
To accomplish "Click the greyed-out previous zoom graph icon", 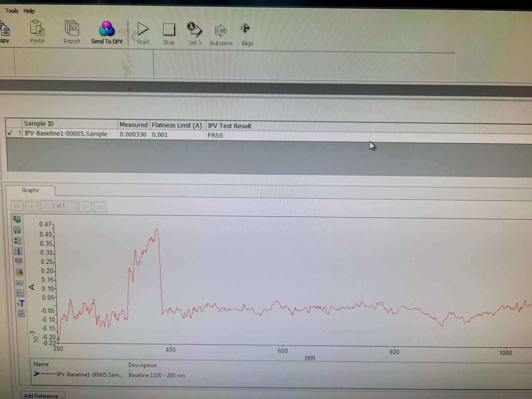I will [19, 262].
